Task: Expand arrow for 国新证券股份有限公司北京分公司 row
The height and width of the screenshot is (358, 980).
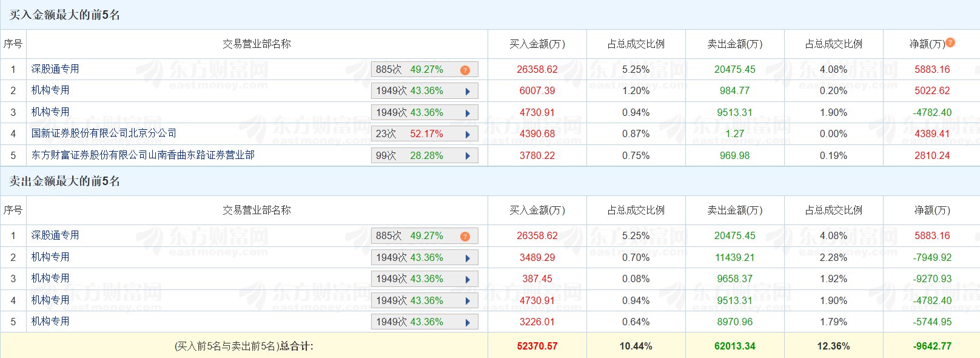Action: [468, 135]
